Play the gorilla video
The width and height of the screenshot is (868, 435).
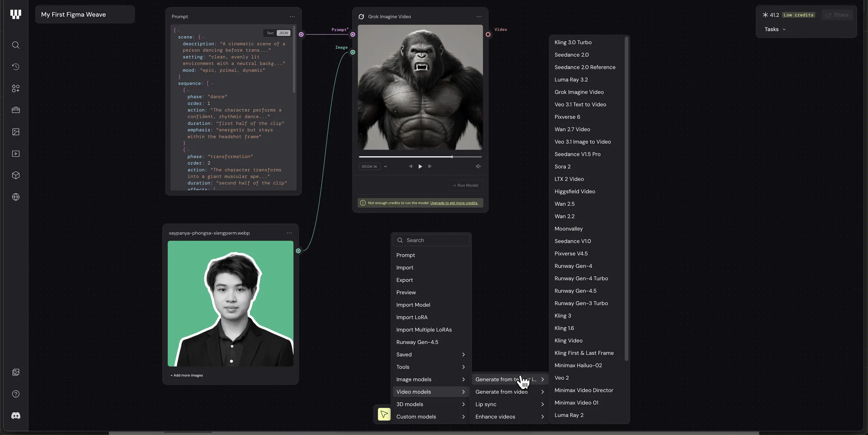(420, 166)
